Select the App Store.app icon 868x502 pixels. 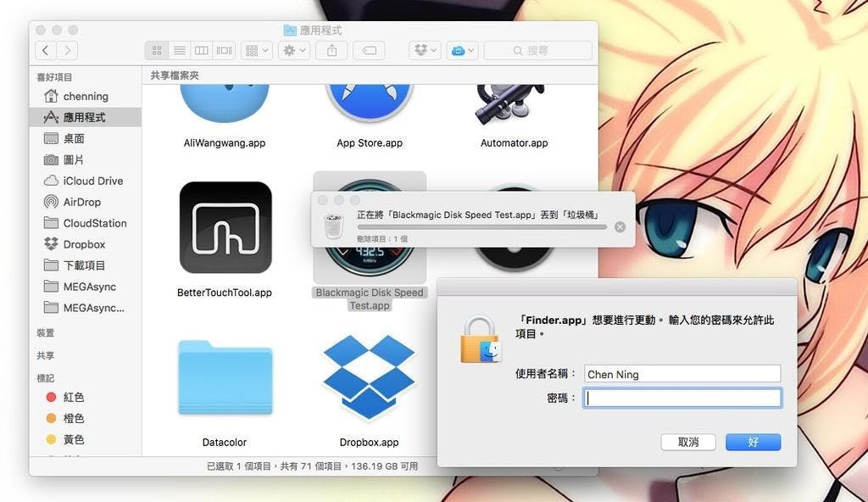(x=370, y=103)
